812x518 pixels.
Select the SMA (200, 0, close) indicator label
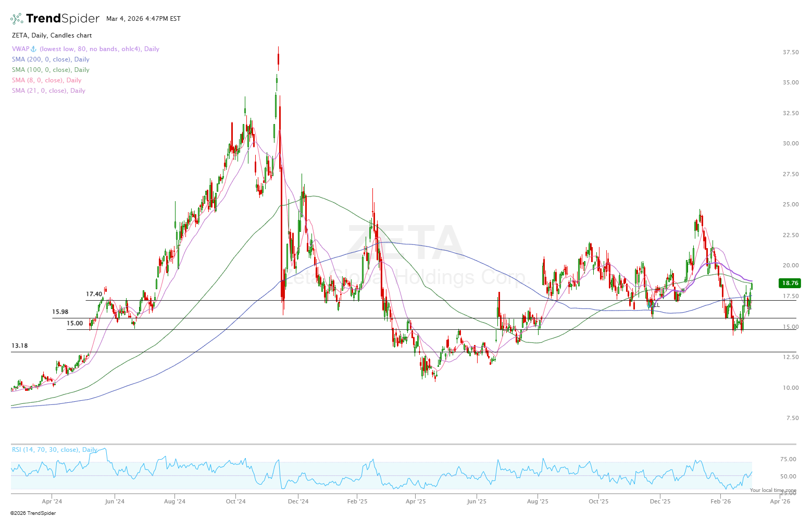coord(51,59)
